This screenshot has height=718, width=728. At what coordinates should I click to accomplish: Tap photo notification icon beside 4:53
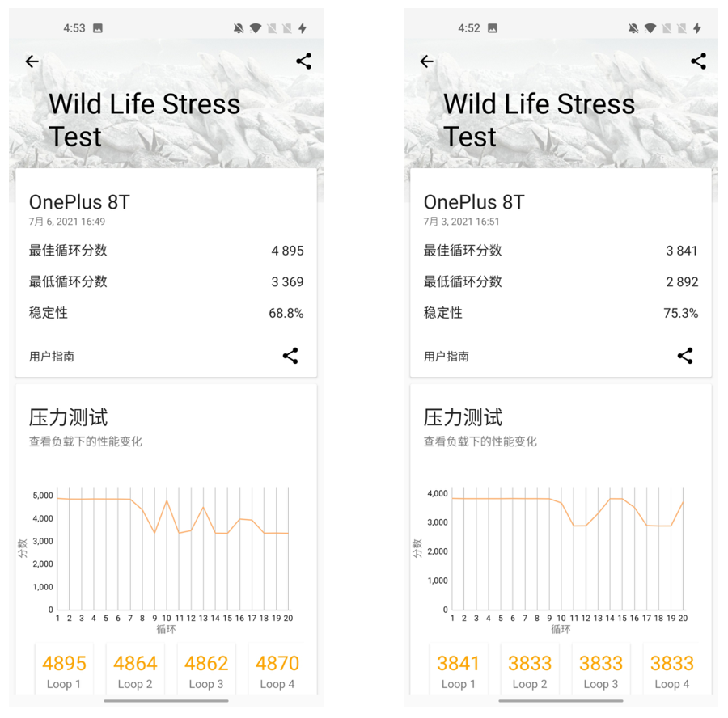[x=98, y=28]
